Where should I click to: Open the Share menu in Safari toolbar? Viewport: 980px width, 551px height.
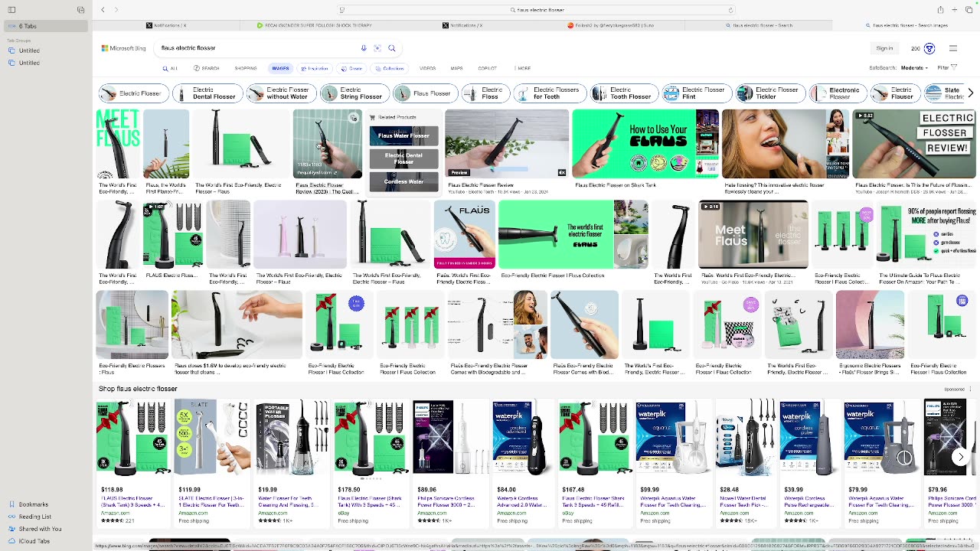(940, 10)
